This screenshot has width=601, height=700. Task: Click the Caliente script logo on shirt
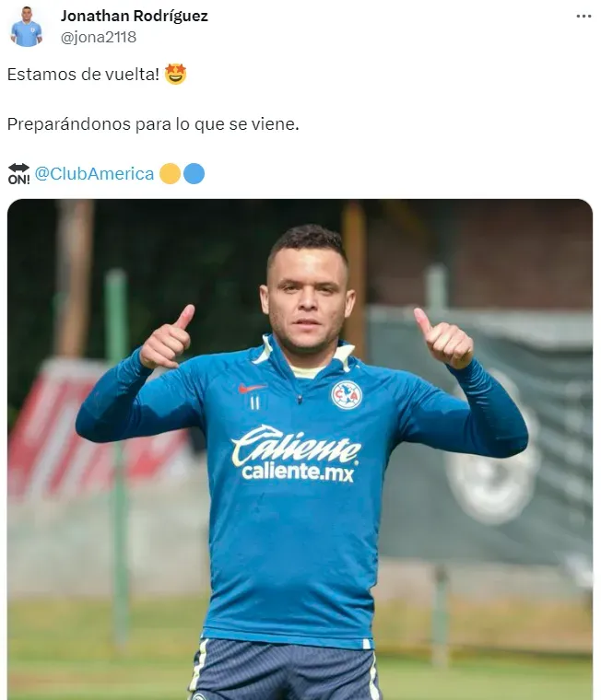click(295, 445)
